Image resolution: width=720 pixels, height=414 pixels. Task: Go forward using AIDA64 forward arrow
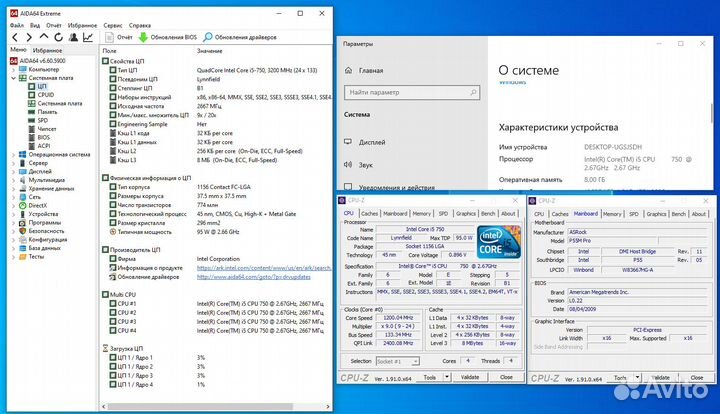(29, 37)
